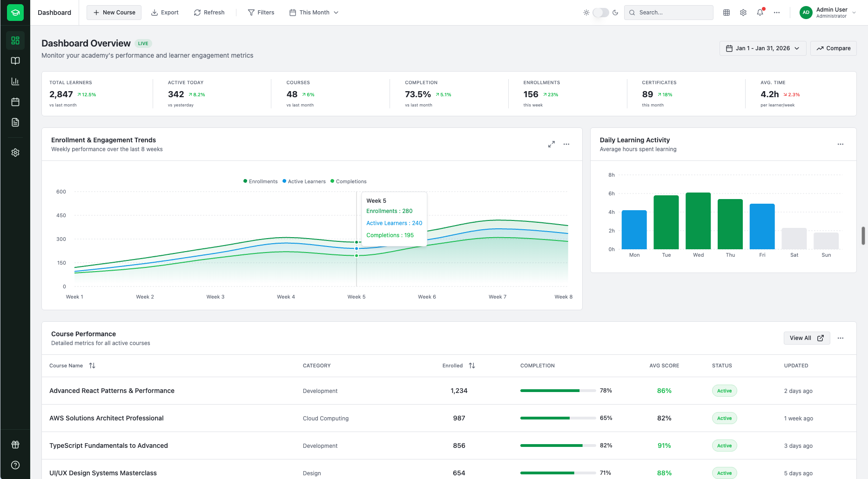
Task: Click the Tue bar in Daily Learning Activity
Action: pyautogui.click(x=666, y=222)
